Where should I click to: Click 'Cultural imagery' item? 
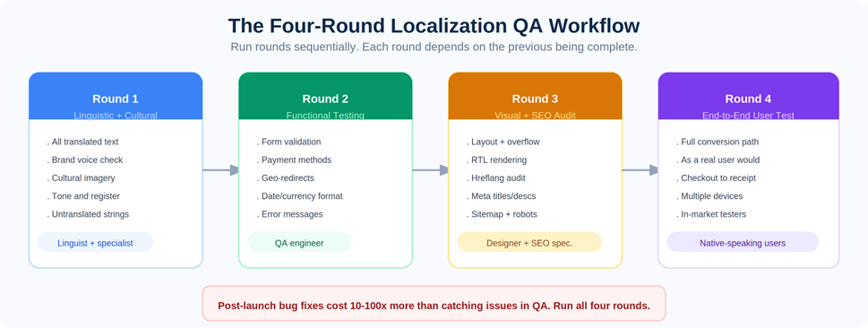tap(81, 177)
